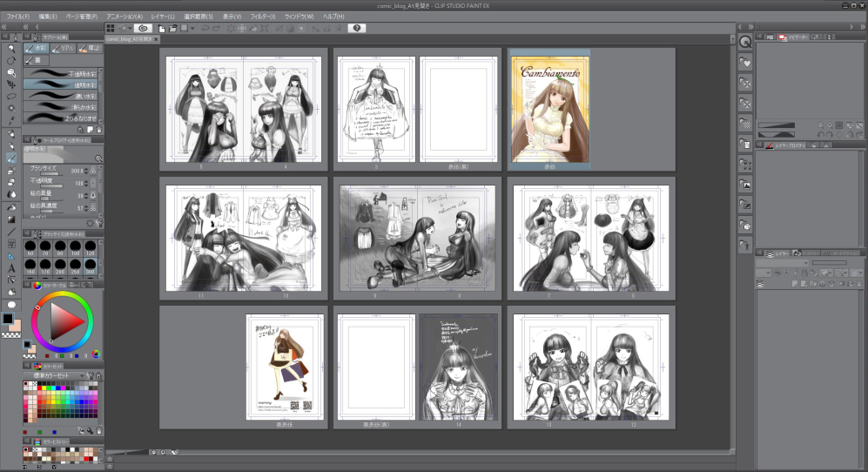Select the Airbrush spray tool
This screenshot has width=868, height=472.
(x=11, y=170)
